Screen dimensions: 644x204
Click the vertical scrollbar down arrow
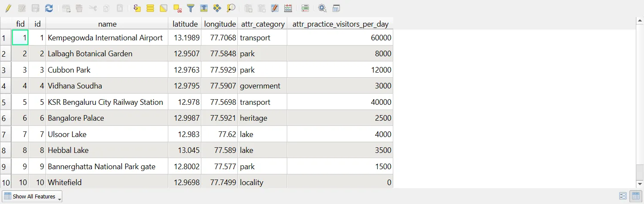639,184
